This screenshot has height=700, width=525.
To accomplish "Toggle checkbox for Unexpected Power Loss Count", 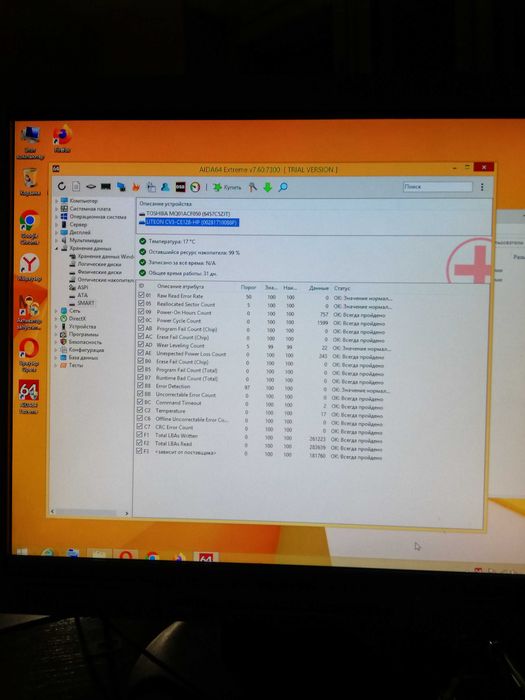I will (141, 353).
